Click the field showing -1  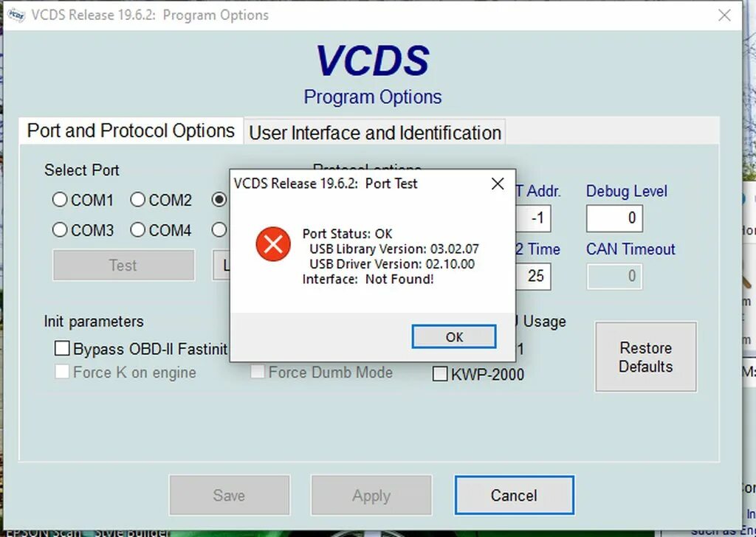(533, 218)
